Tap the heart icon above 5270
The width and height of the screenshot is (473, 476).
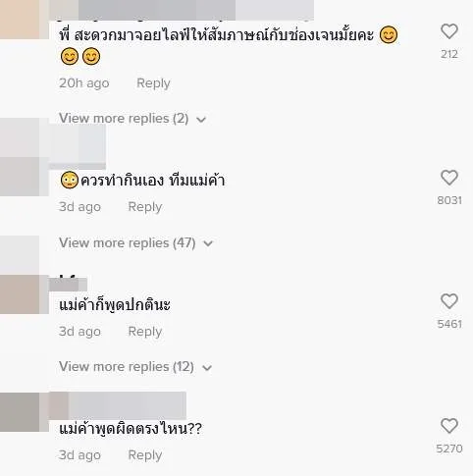pos(449,426)
